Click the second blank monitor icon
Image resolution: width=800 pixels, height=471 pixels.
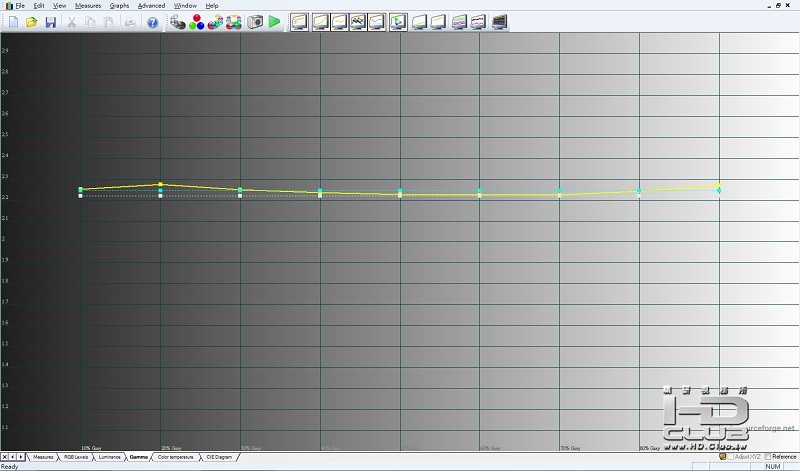point(438,22)
